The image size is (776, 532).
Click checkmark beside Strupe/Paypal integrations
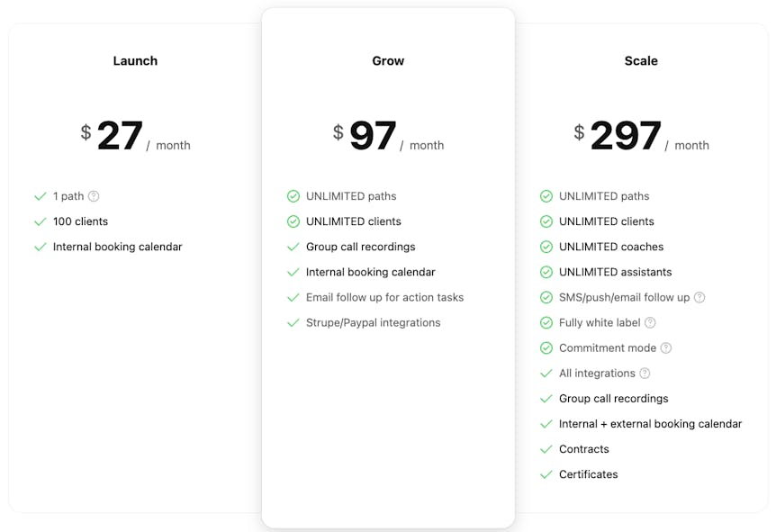[x=293, y=322]
